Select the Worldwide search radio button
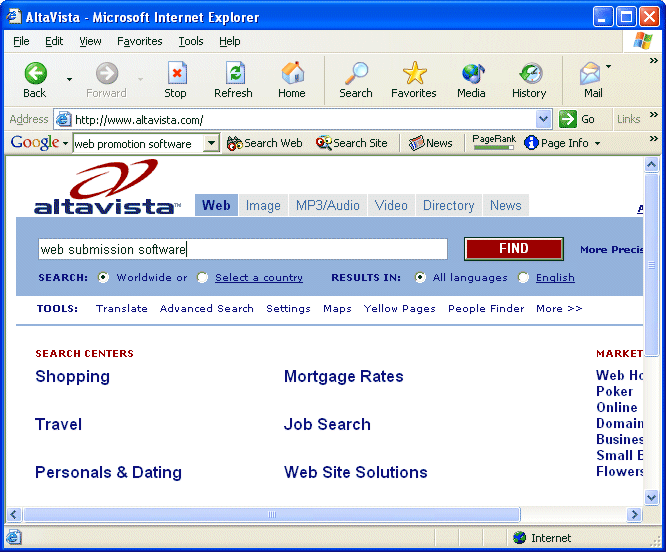 103,277
